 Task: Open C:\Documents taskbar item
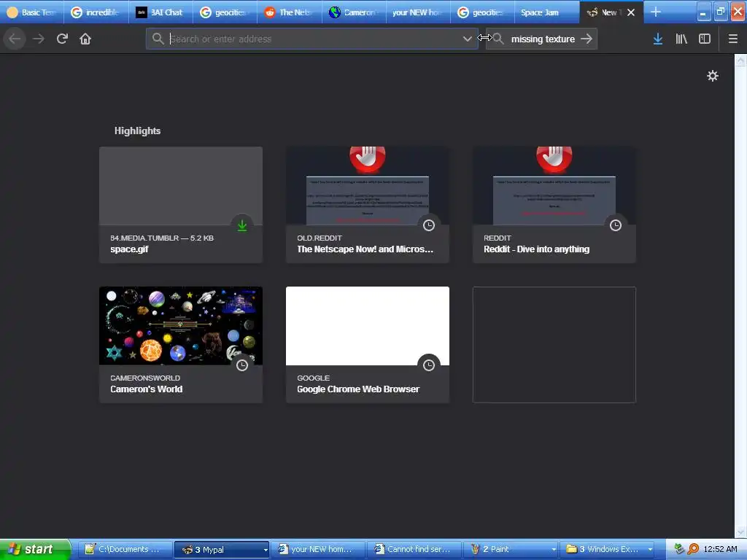coord(125,550)
